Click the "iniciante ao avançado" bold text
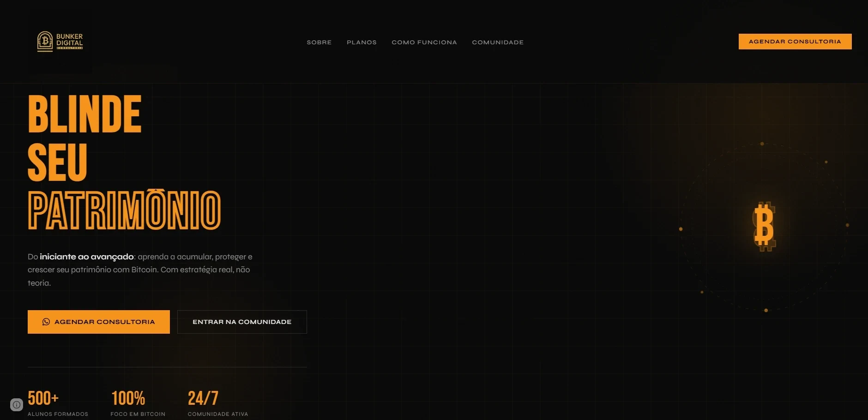 (x=87, y=257)
